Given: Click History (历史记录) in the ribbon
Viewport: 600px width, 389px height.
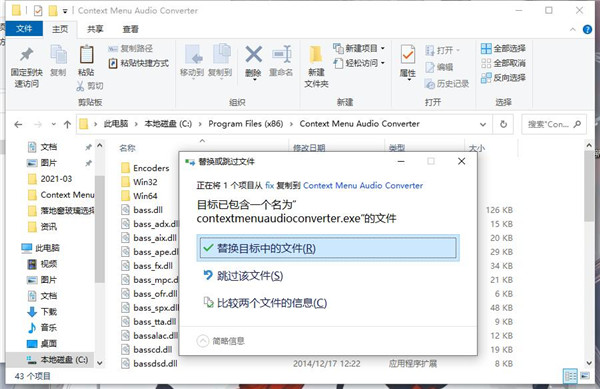Looking at the screenshot, I should [447, 84].
